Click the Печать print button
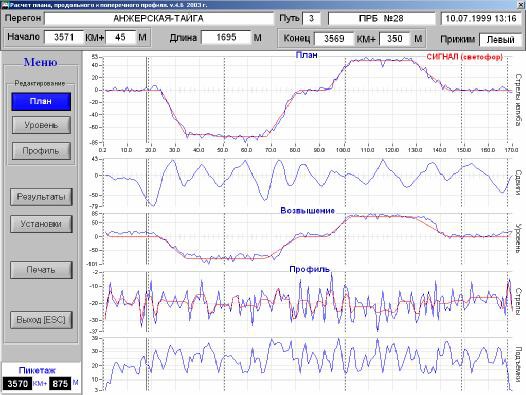 [41, 270]
